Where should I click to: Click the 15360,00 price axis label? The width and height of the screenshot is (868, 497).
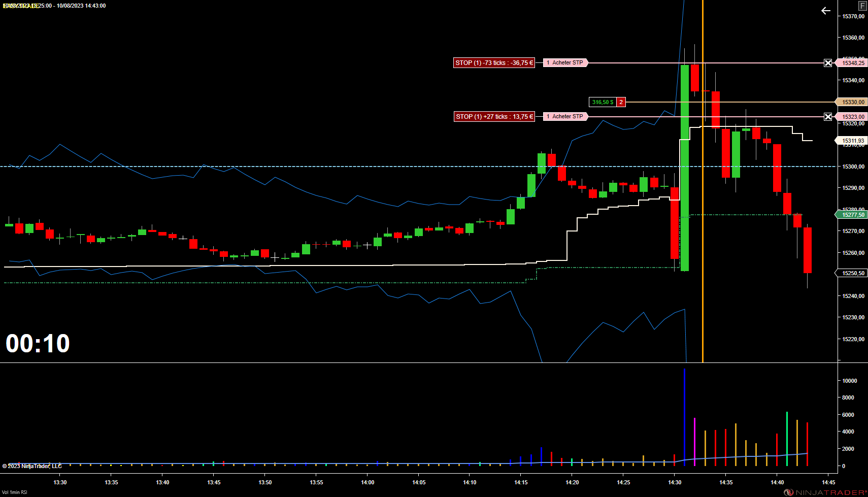(853, 38)
